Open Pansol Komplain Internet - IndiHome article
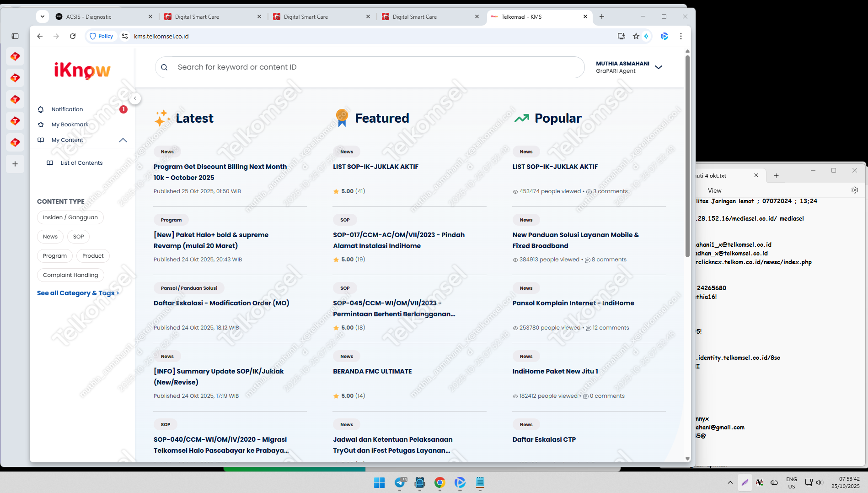 click(573, 303)
